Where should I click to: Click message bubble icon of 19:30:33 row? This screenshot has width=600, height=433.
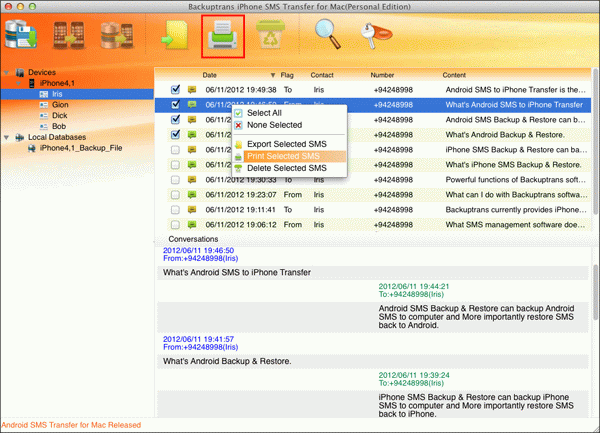point(192,180)
